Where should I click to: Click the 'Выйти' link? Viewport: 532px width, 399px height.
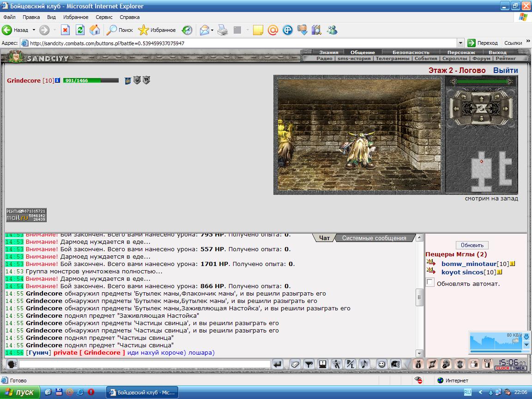tap(505, 70)
